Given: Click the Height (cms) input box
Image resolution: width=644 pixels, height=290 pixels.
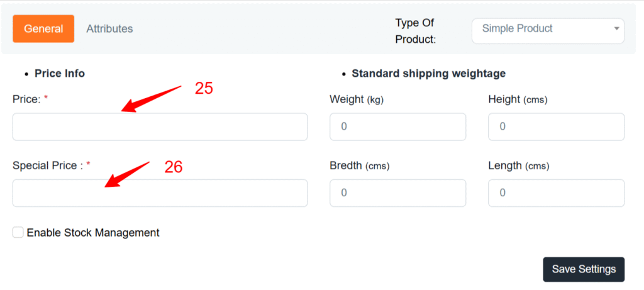Looking at the screenshot, I should (x=556, y=127).
